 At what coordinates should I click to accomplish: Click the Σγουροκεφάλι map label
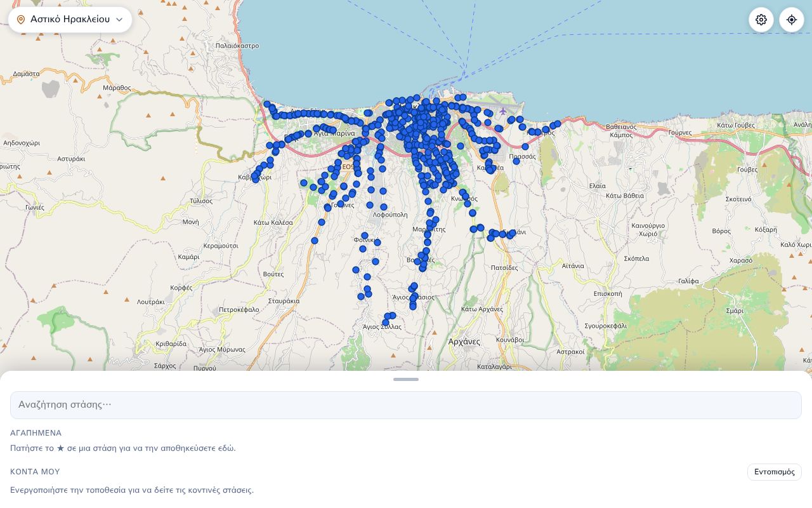pos(606,326)
